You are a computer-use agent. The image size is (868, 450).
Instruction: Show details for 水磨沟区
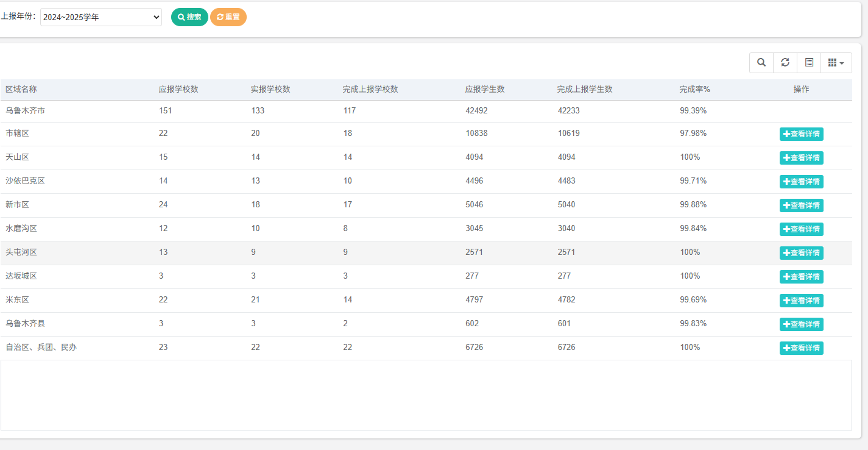coord(801,229)
